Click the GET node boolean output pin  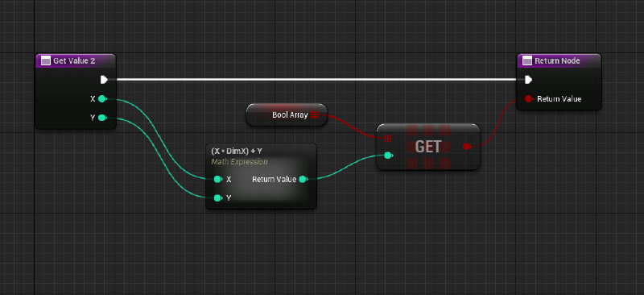pyautogui.click(x=467, y=146)
